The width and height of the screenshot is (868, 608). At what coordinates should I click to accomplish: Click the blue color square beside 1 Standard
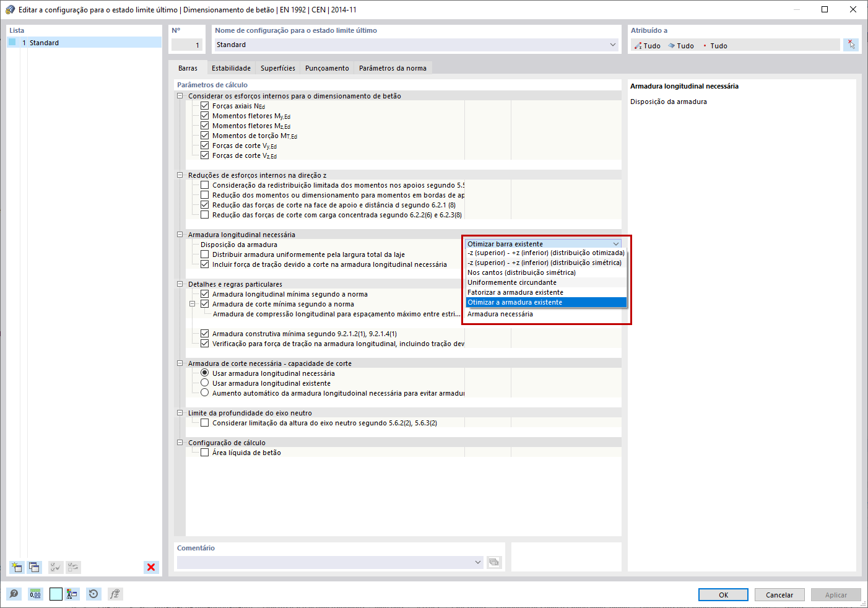click(x=12, y=42)
